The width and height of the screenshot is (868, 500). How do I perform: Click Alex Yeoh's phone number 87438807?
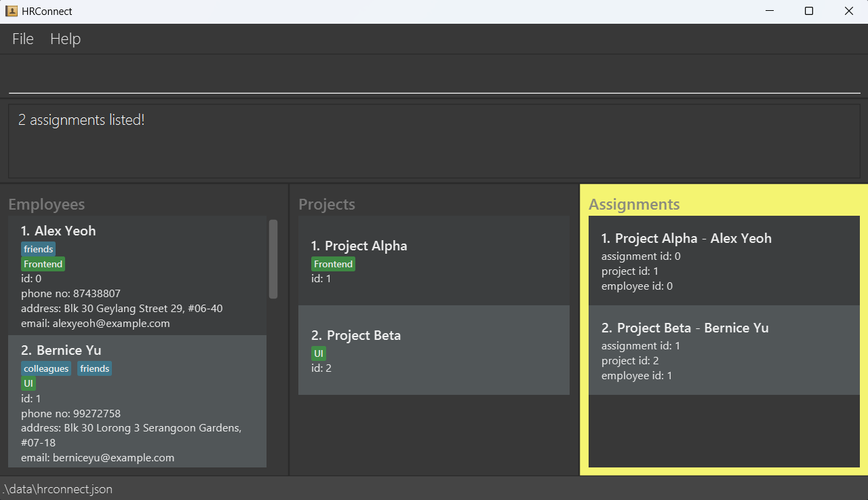71,294
